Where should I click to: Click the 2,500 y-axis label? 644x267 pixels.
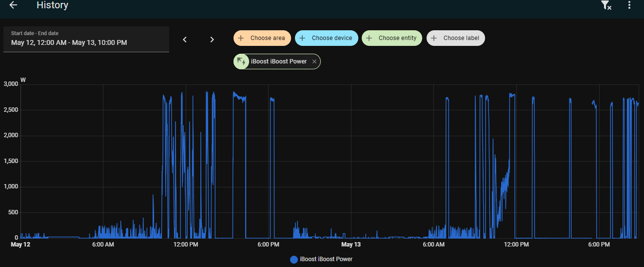10,110
